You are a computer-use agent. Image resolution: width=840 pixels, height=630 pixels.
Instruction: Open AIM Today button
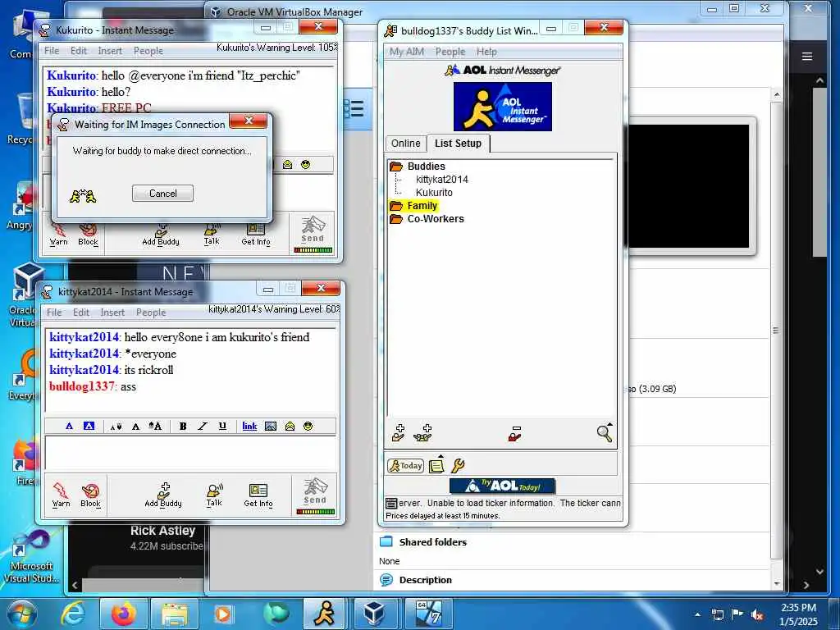(405, 466)
